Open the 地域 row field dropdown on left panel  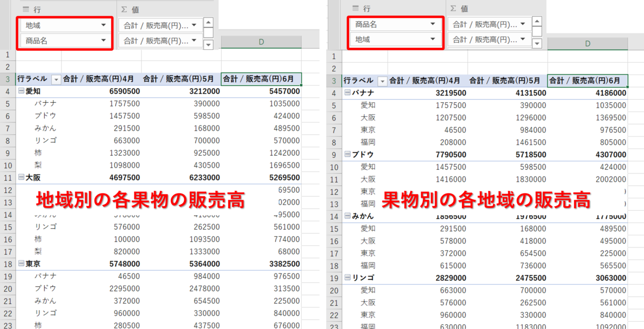104,24
